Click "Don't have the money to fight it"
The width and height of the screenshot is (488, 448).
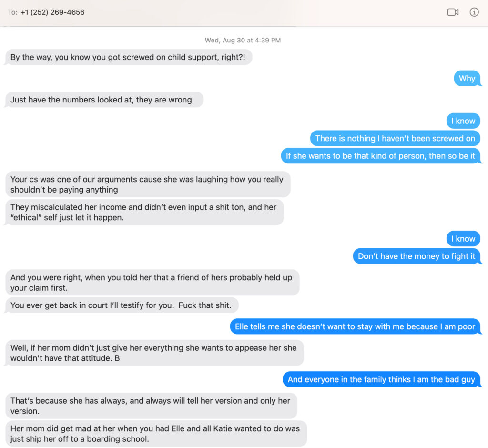[x=416, y=256]
